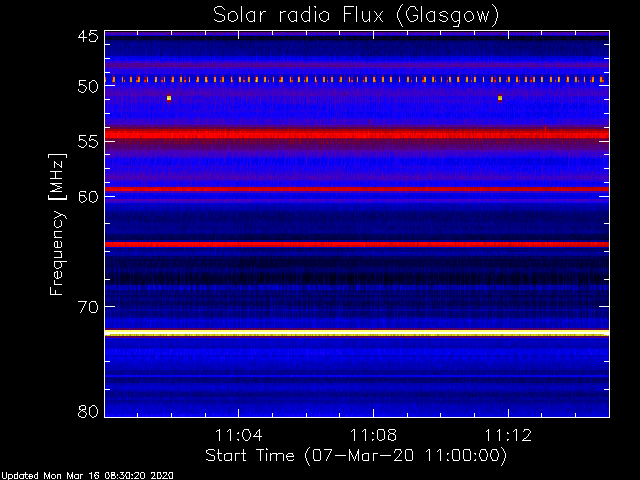The height and width of the screenshot is (480, 640).
Task: Click the 45 frequency tick label
Action: click(88, 36)
